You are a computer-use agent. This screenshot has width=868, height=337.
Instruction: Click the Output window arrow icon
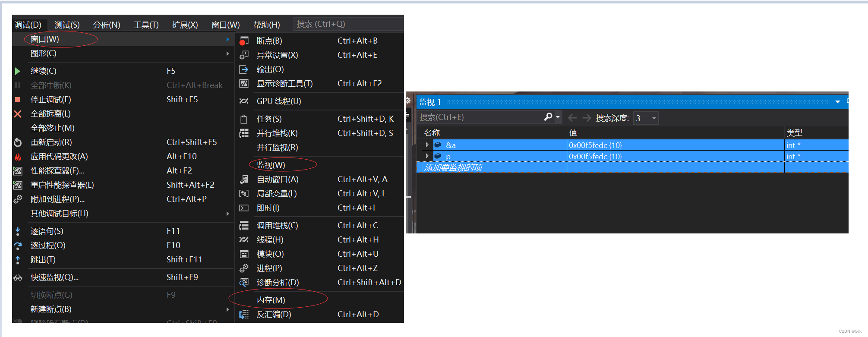[244, 69]
